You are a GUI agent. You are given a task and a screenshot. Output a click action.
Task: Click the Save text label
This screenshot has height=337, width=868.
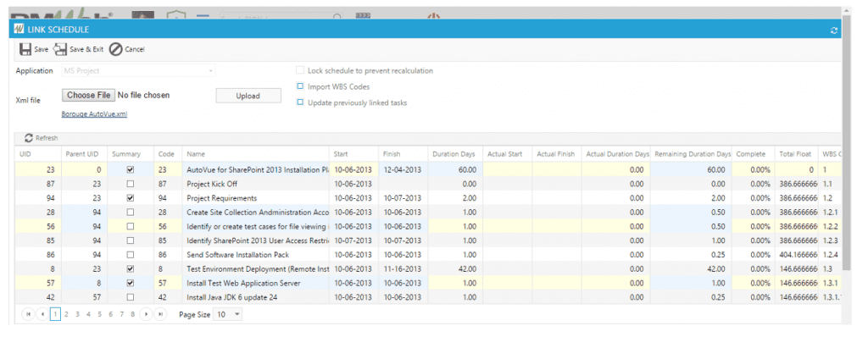point(41,49)
